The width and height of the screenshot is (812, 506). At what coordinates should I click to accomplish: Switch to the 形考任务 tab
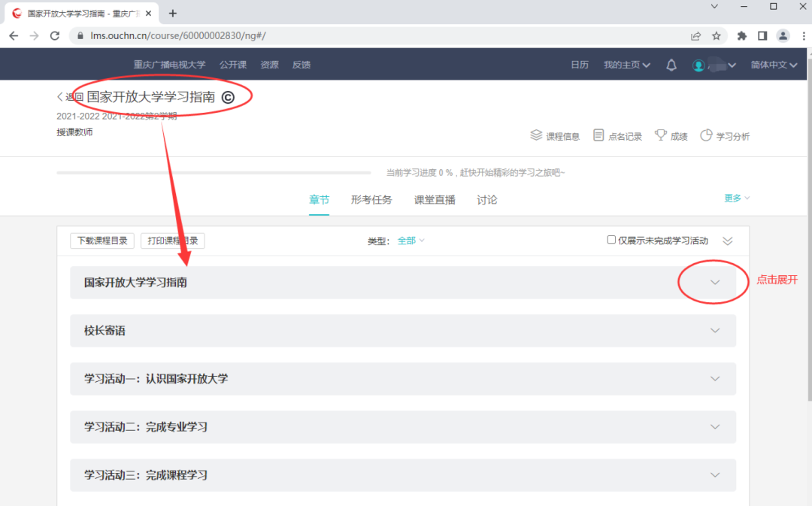[x=371, y=200]
